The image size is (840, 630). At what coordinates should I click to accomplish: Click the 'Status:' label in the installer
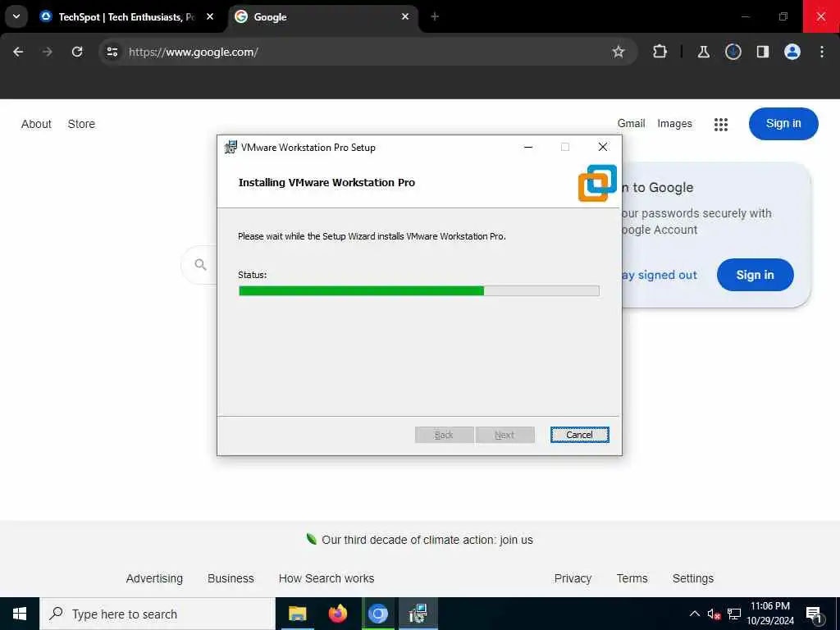[x=253, y=275]
